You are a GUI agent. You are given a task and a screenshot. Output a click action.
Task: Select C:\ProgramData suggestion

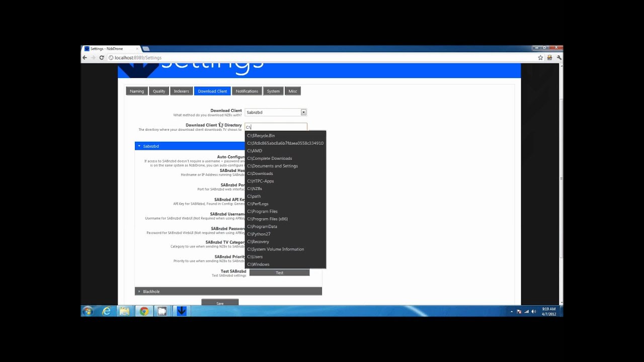[x=285, y=226]
